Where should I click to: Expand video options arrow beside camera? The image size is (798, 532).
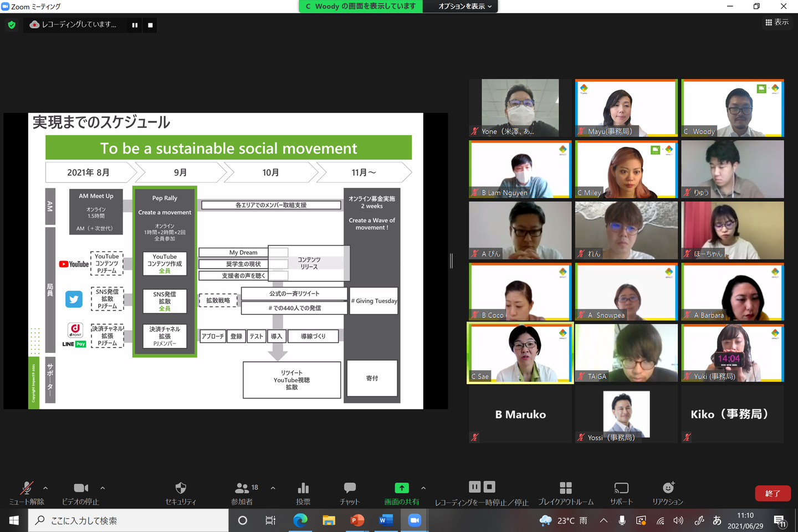click(x=103, y=488)
